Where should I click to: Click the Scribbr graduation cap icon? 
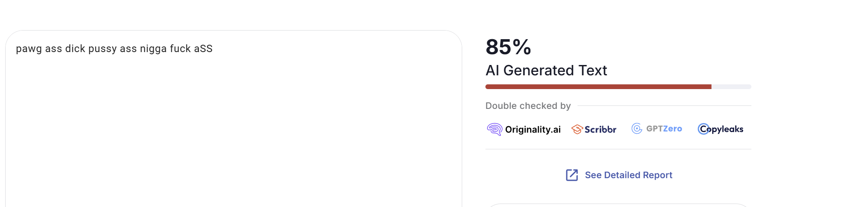pyautogui.click(x=577, y=129)
